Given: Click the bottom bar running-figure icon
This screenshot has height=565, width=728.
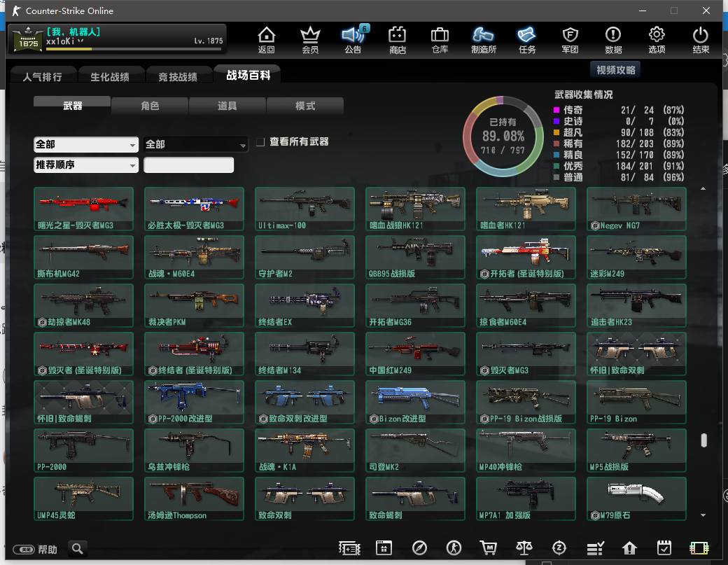Looking at the screenshot, I should 454,548.
